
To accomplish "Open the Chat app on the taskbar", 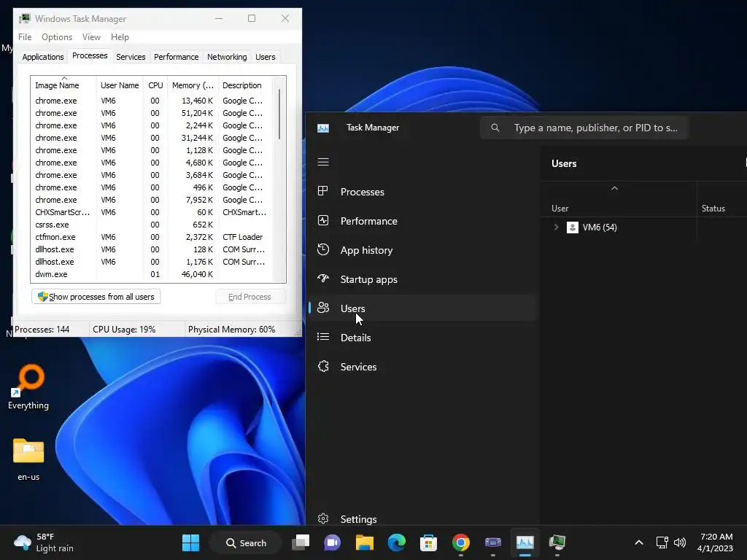I will coord(333,542).
